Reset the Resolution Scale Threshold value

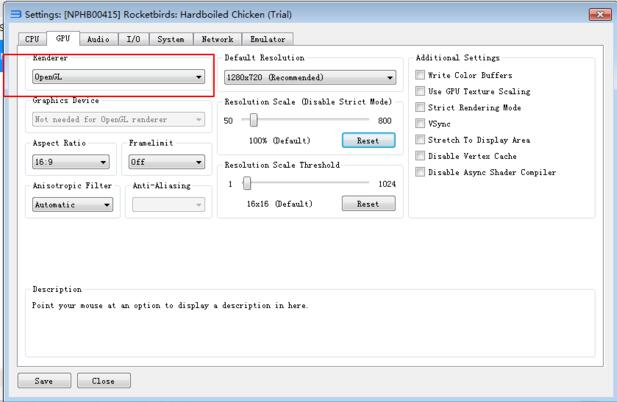(368, 204)
